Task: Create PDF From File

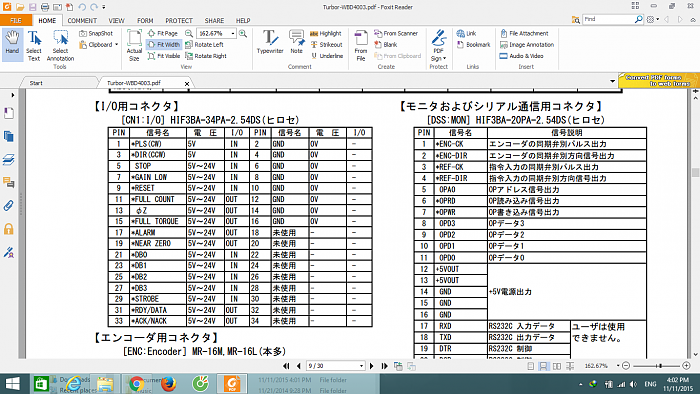Action: click(x=361, y=46)
